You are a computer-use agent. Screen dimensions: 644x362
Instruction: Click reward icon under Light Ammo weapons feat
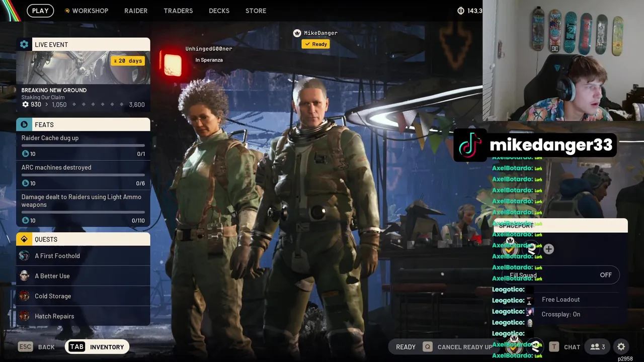click(x=25, y=221)
